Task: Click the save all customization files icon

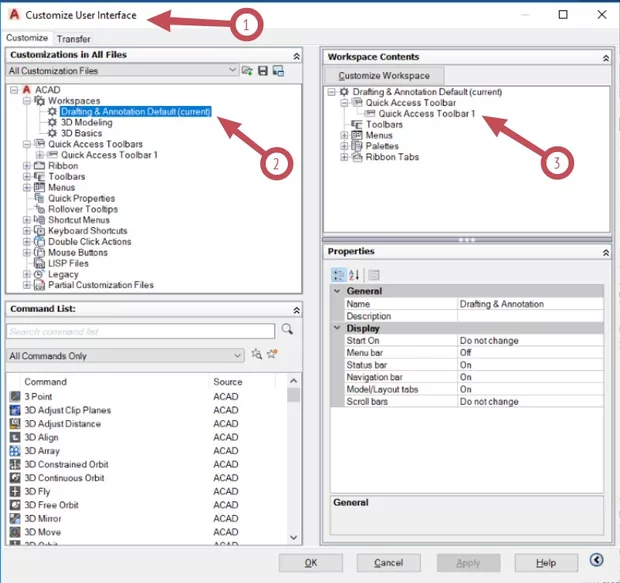Action: point(262,71)
